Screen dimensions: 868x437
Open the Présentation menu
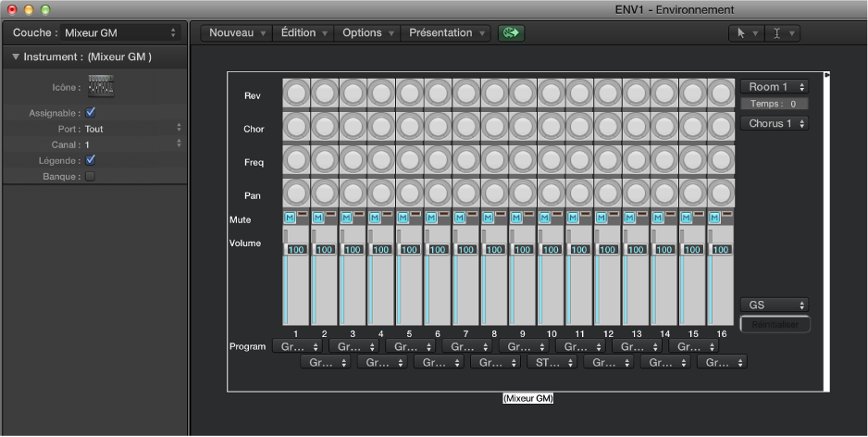pyautogui.click(x=446, y=32)
